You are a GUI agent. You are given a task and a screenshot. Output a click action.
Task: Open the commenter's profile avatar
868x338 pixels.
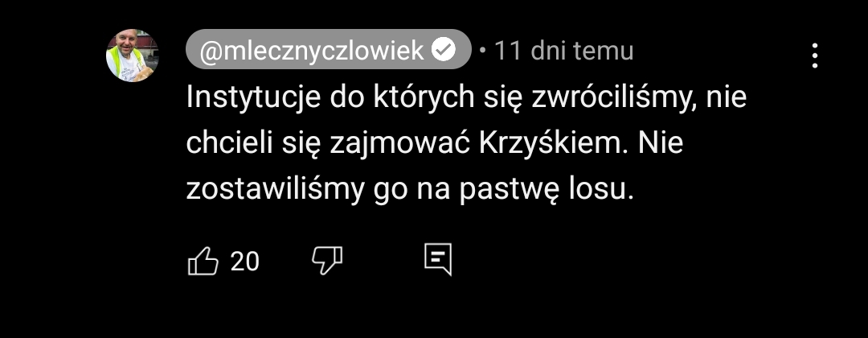[133, 56]
